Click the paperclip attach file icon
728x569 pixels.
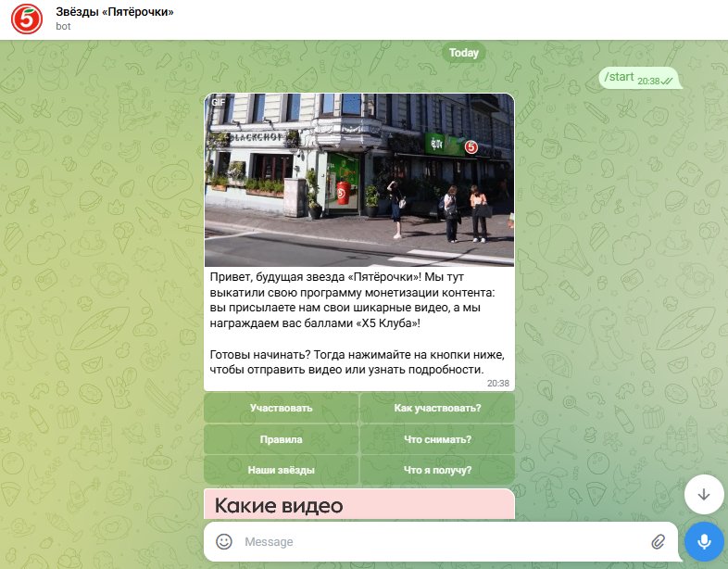point(658,541)
